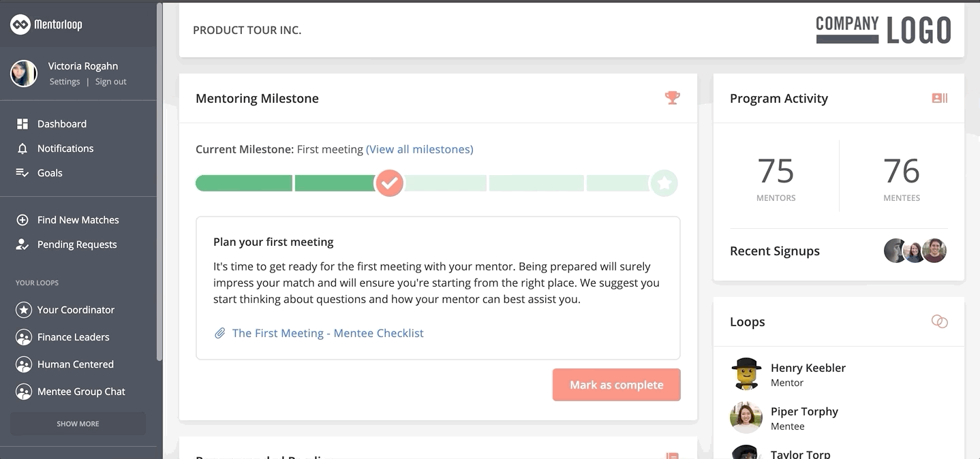Image resolution: width=980 pixels, height=459 pixels.
Task: Click the first segment of the milestone progress bar
Action: [244, 183]
